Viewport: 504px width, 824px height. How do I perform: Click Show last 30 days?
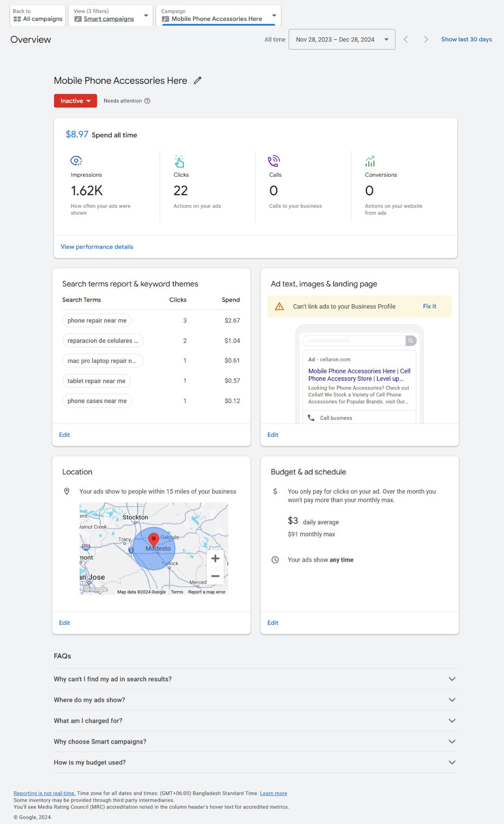point(466,40)
